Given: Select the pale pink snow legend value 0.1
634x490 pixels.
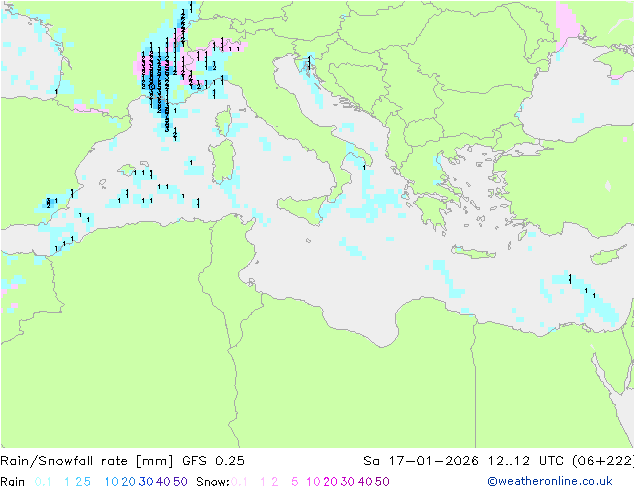Looking at the screenshot, I should coord(239,482).
